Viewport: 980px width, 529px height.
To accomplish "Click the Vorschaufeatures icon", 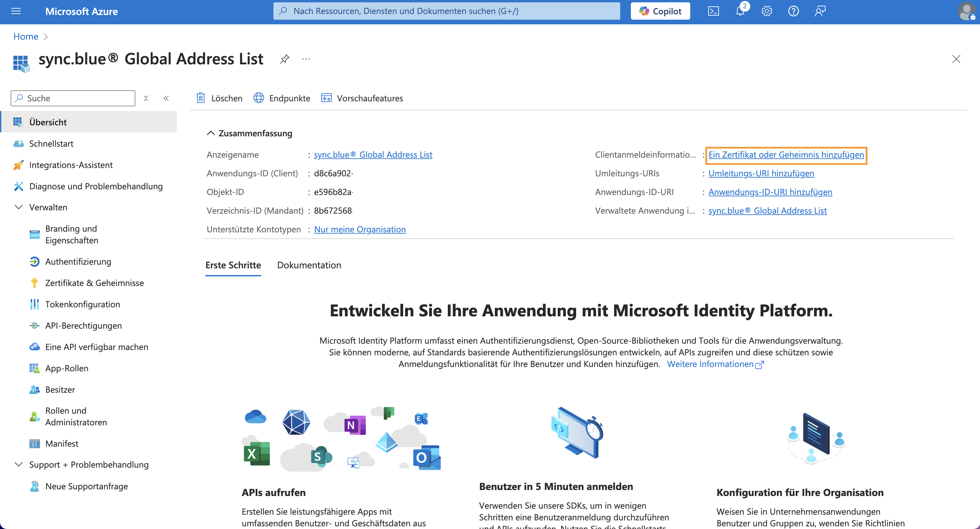I will point(326,98).
